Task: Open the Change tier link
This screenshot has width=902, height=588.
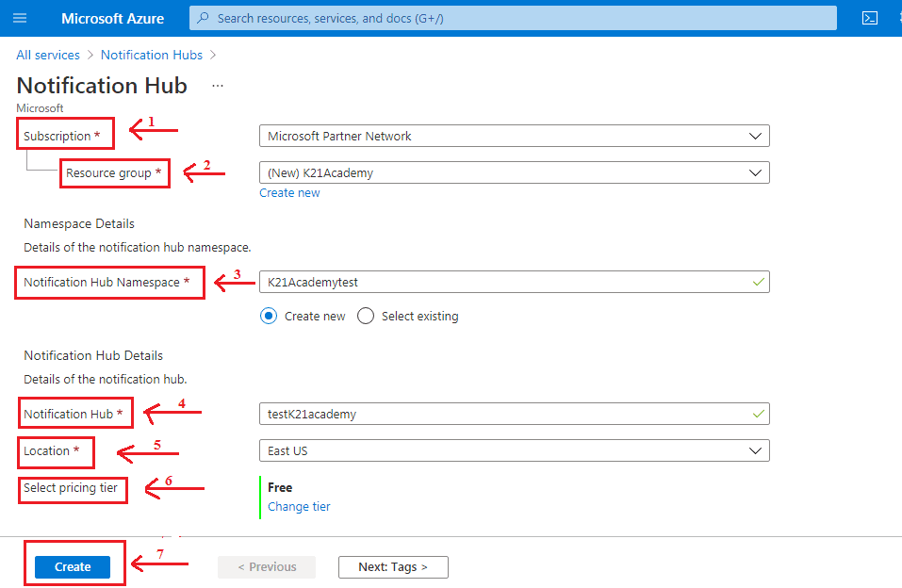Action: click(299, 507)
